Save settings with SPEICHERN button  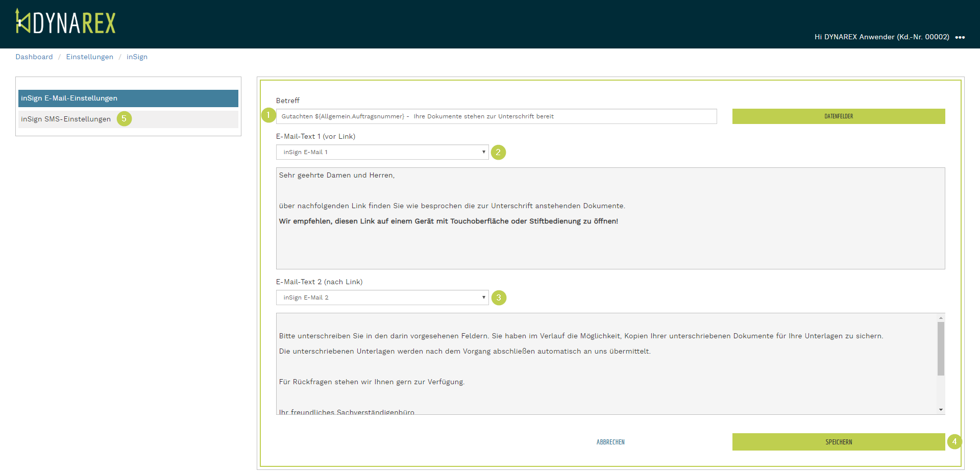(838, 442)
